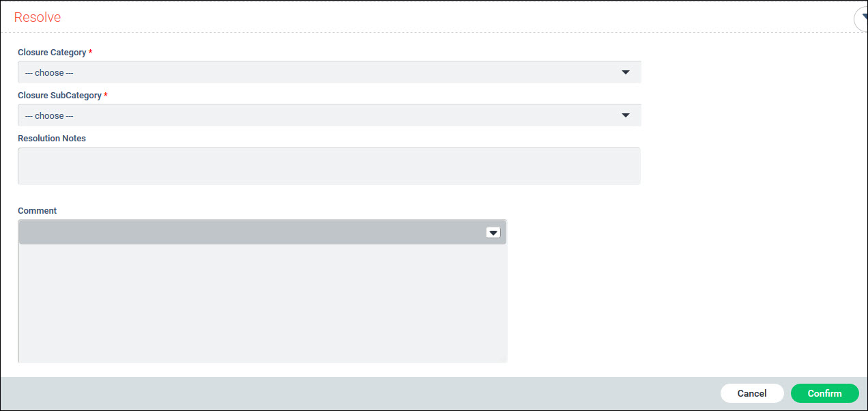Open the Closure Category select field
The image size is (868, 411).
pos(329,72)
